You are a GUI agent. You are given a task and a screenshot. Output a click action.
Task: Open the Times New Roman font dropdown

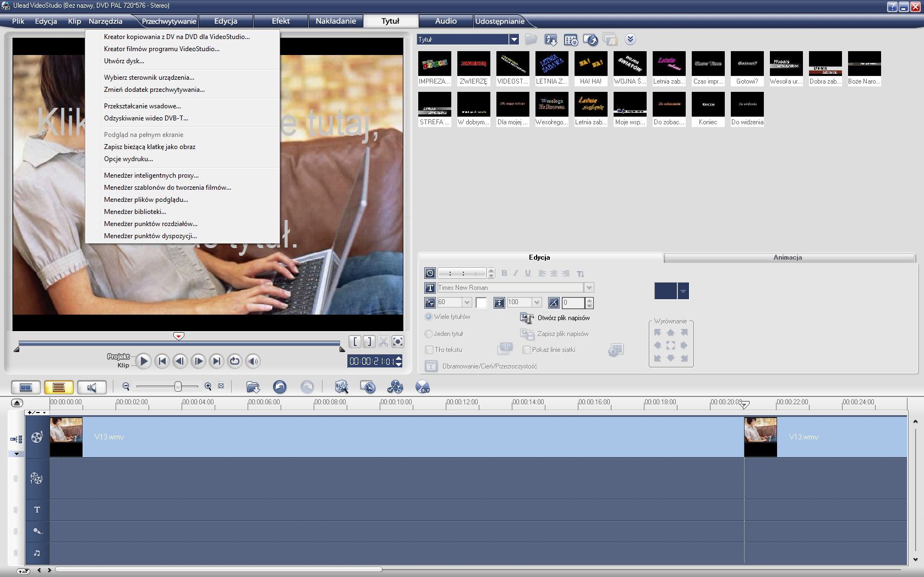click(x=589, y=288)
